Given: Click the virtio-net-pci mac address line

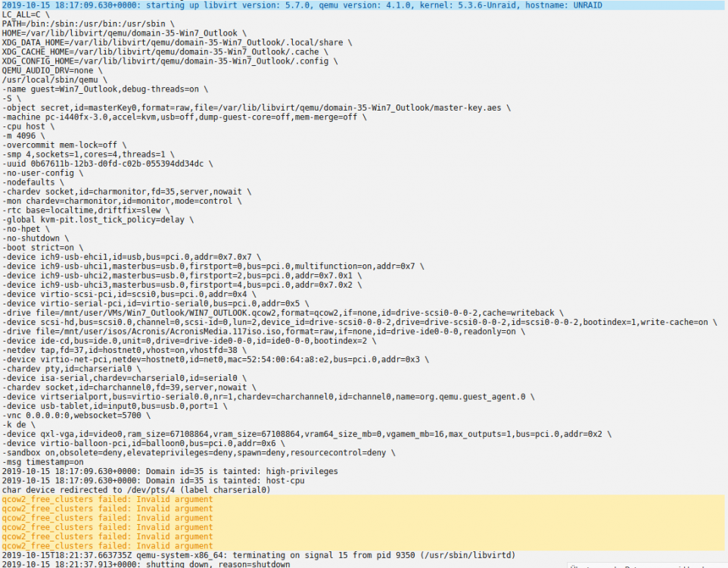Looking at the screenshot, I should click(x=216, y=358).
